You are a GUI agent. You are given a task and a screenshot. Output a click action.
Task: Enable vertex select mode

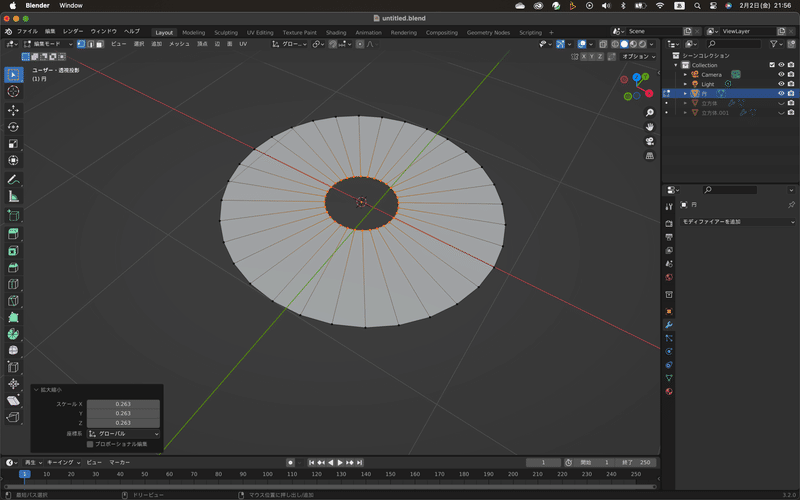click(x=81, y=44)
